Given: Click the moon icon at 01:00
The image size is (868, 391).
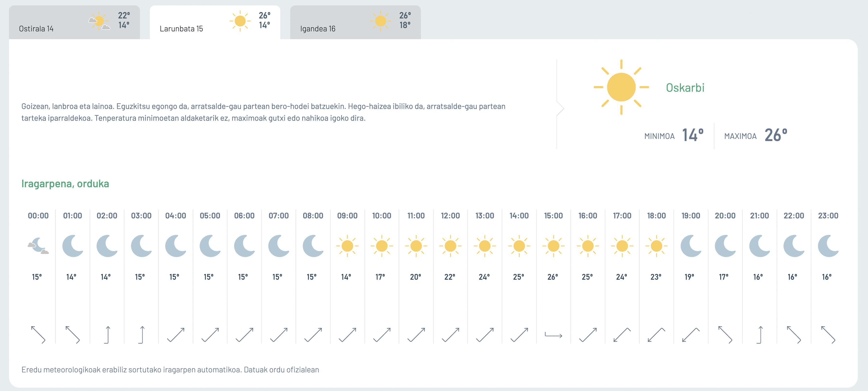Looking at the screenshot, I should 73,246.
